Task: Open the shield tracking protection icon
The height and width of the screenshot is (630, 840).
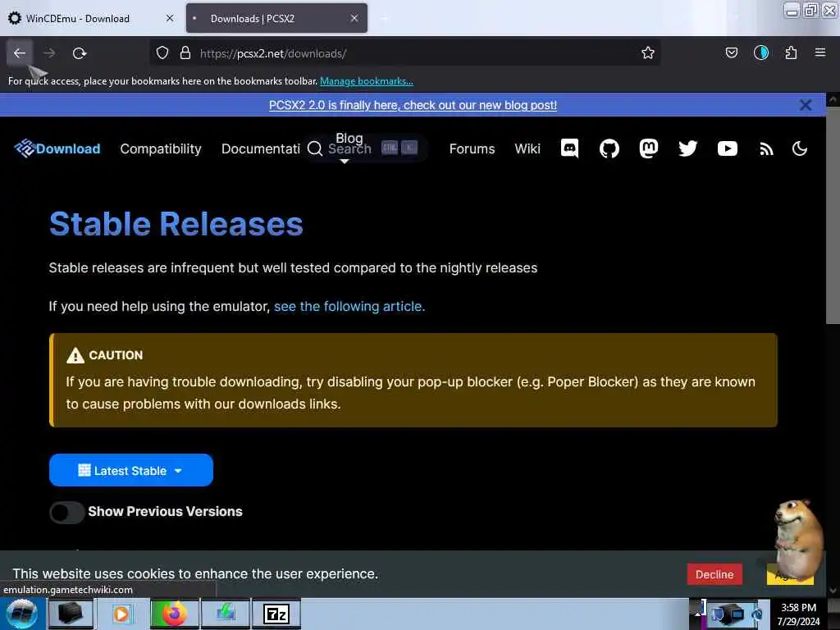Action: (162, 53)
